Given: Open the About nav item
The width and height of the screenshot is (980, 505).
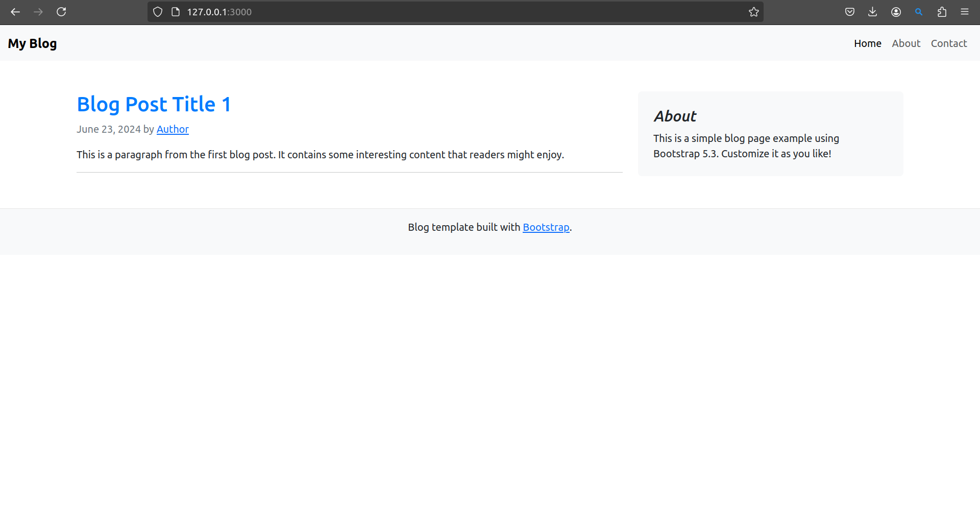Looking at the screenshot, I should tap(906, 43).
